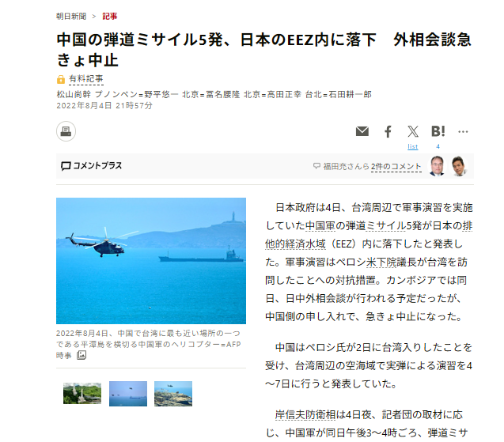Image resolution: width=504 pixels, height=442 pixels.
Task: Open the X list link
Action: point(413,146)
